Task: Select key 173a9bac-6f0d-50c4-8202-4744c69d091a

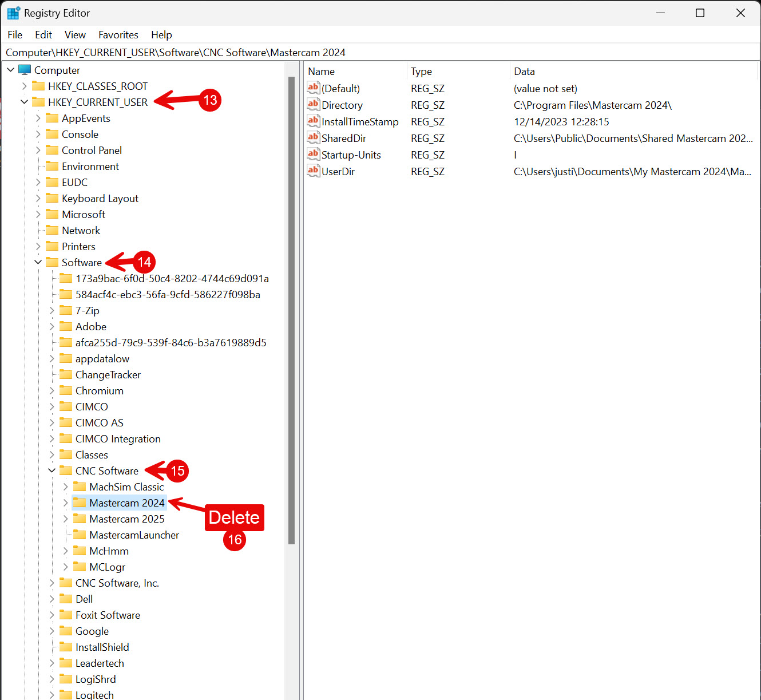Action: pos(172,278)
